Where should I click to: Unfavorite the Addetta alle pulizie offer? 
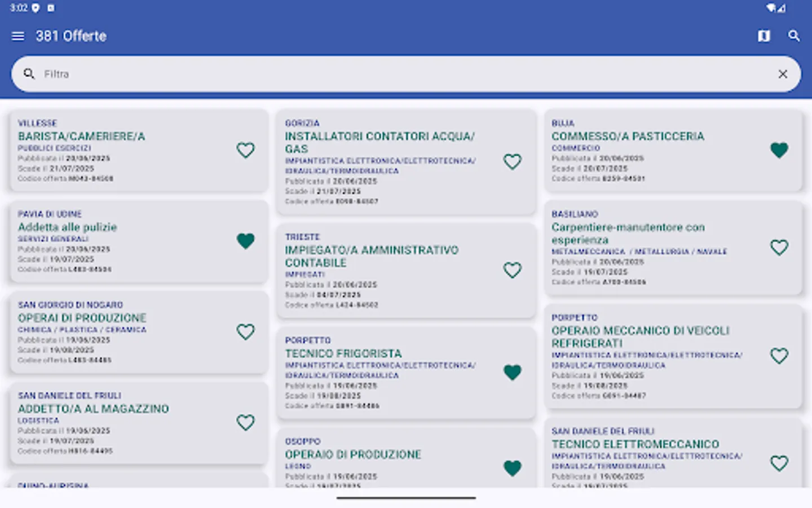pyautogui.click(x=245, y=241)
